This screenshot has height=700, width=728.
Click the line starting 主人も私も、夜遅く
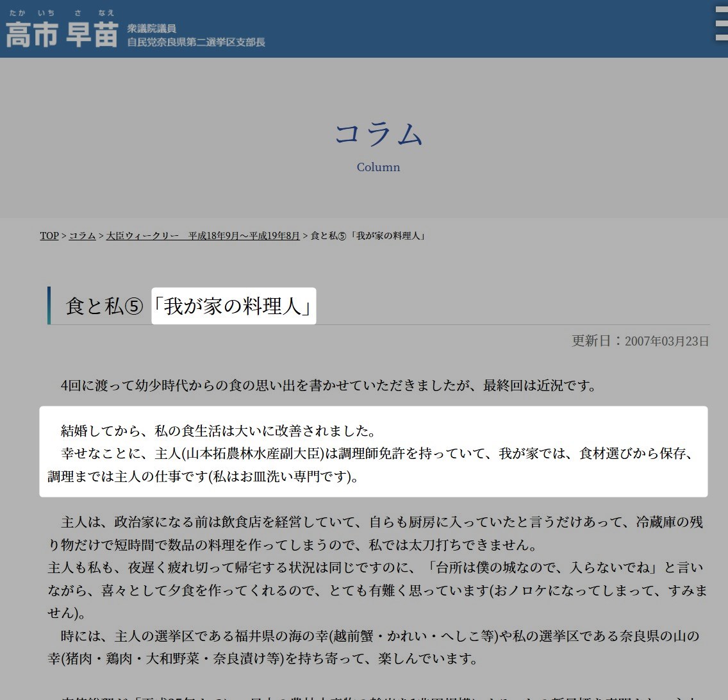point(376,567)
